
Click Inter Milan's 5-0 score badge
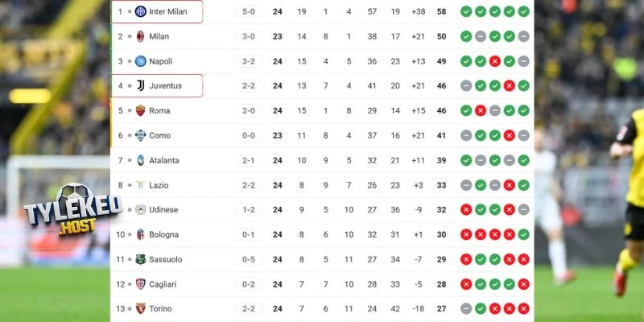[248, 11]
